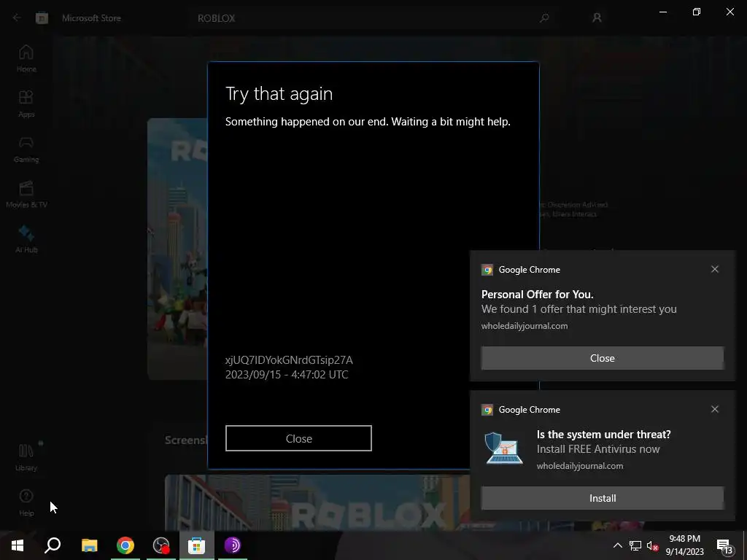
Task: Open Library in Store sidebar
Action: point(26,457)
